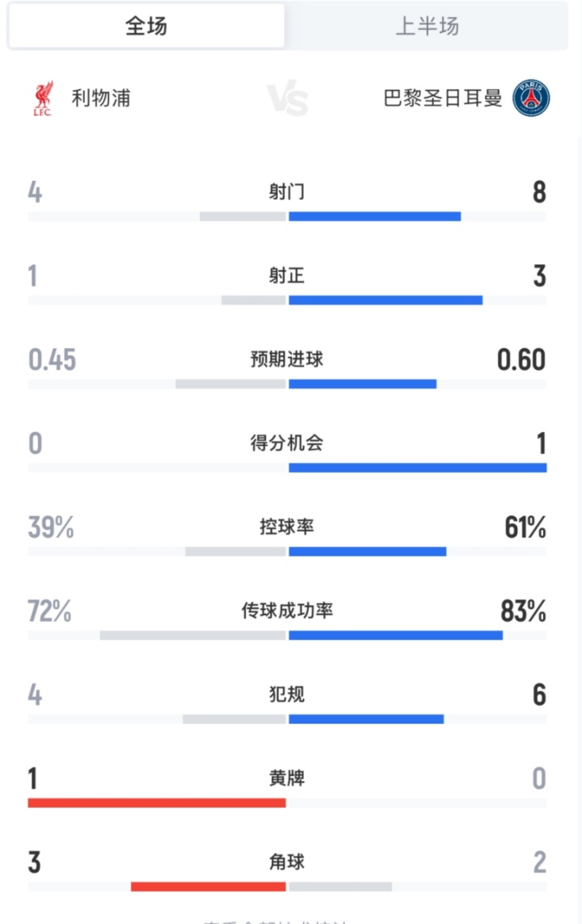Screen dimensions: 582x924
Task: Click the 射门 stat label
Action: [x=287, y=191]
